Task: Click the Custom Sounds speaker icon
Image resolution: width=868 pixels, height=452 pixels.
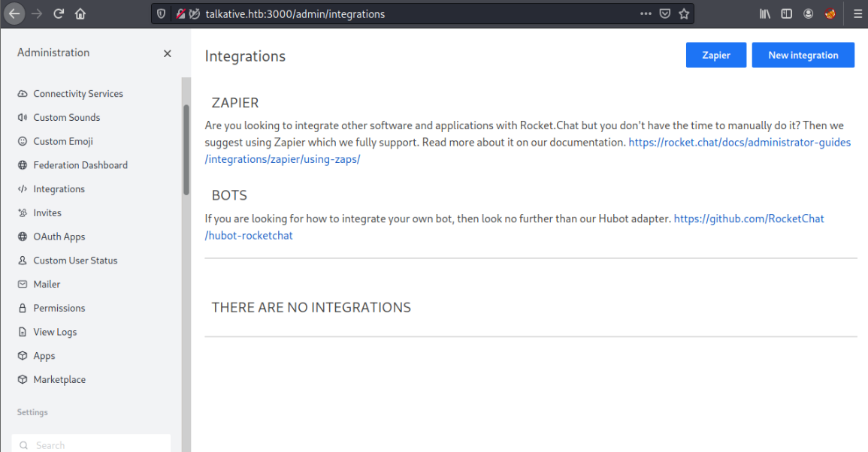Action: point(23,118)
